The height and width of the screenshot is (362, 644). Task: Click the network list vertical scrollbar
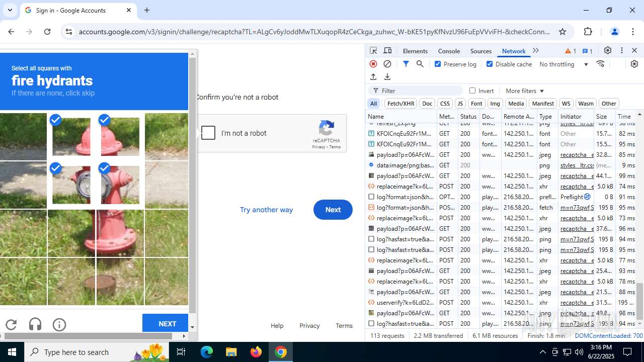639,302
